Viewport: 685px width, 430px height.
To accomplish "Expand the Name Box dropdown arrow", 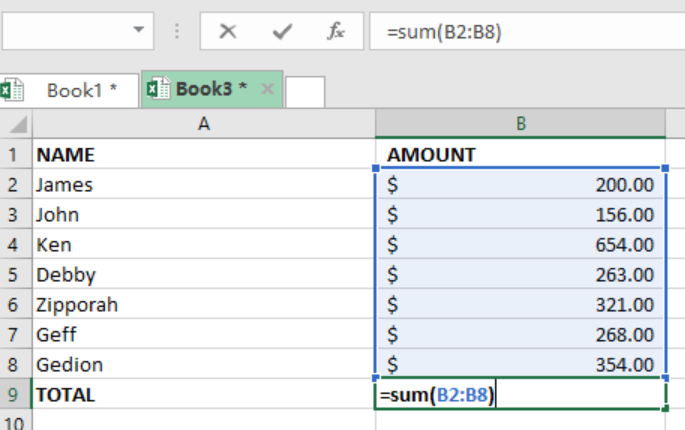I will [138, 30].
